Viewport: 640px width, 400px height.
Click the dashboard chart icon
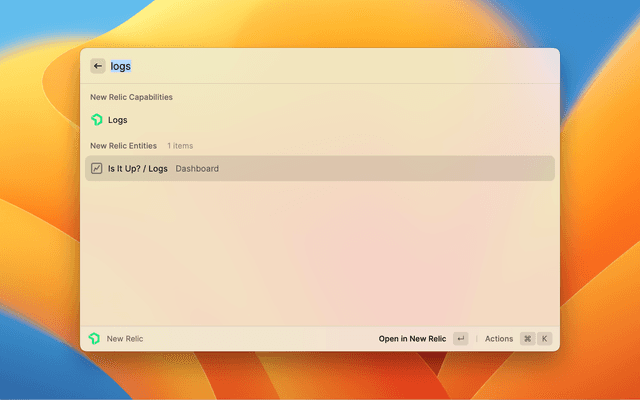tap(97, 169)
